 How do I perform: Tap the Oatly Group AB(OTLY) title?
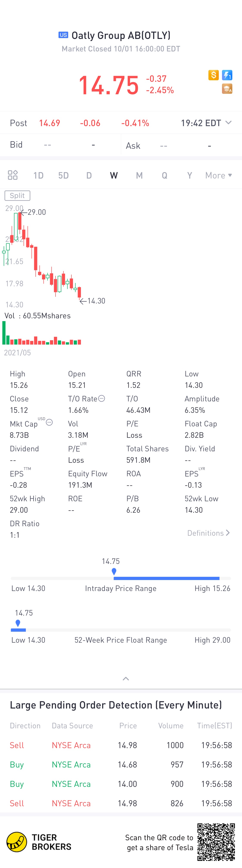pyautogui.click(x=121, y=35)
